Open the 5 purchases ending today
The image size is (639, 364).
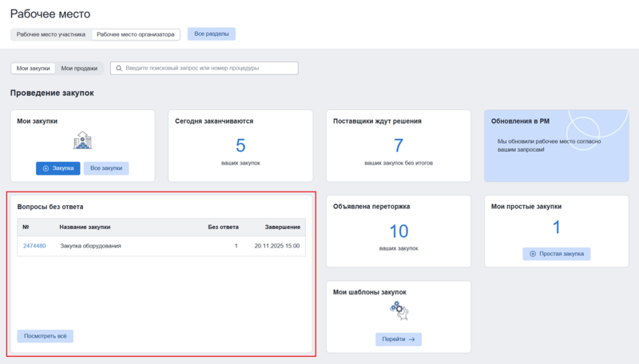tap(240, 145)
